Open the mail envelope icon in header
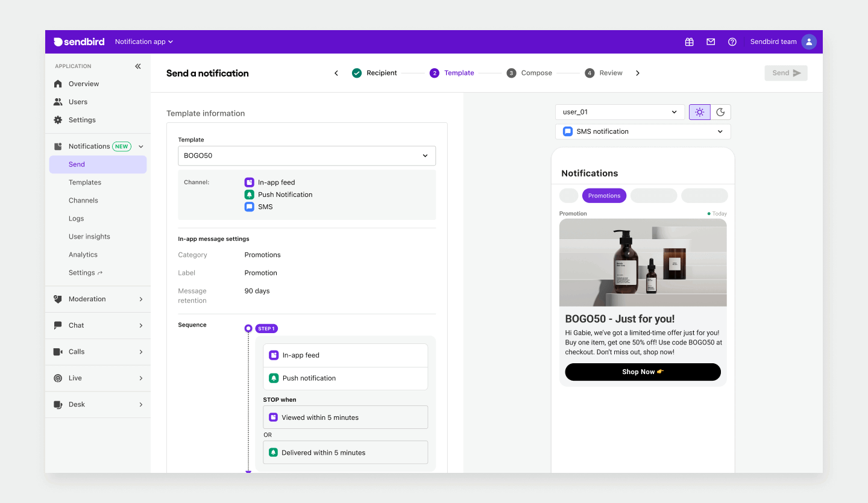The image size is (868, 503). click(x=711, y=42)
